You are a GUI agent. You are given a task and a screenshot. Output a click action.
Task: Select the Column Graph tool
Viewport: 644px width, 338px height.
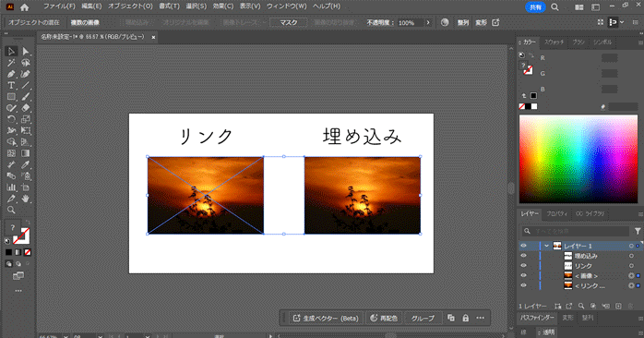11,187
